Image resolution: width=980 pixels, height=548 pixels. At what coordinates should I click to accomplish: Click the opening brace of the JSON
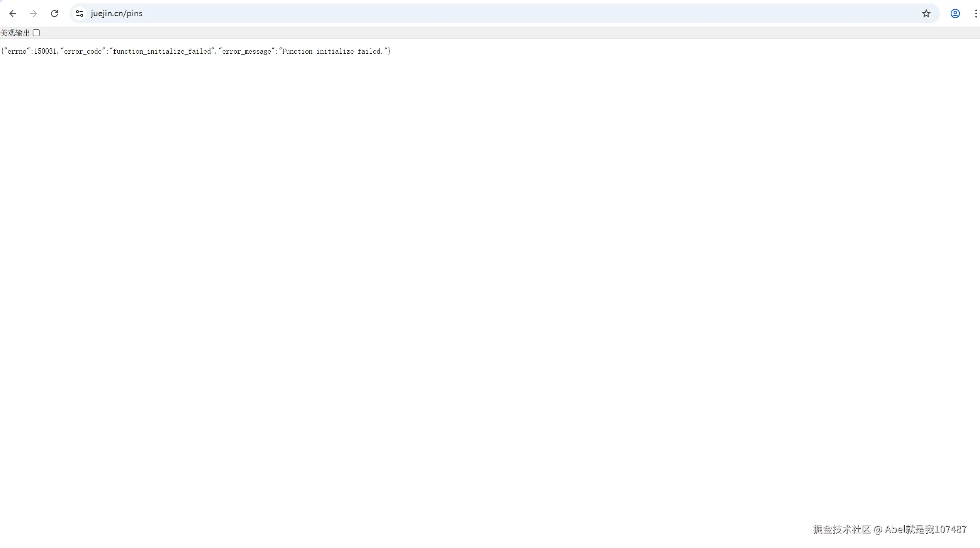(x=2, y=51)
